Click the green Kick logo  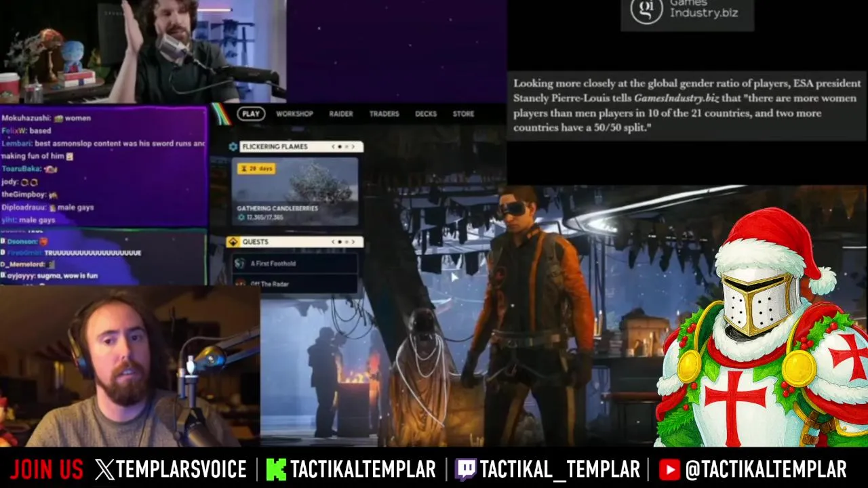(276, 470)
